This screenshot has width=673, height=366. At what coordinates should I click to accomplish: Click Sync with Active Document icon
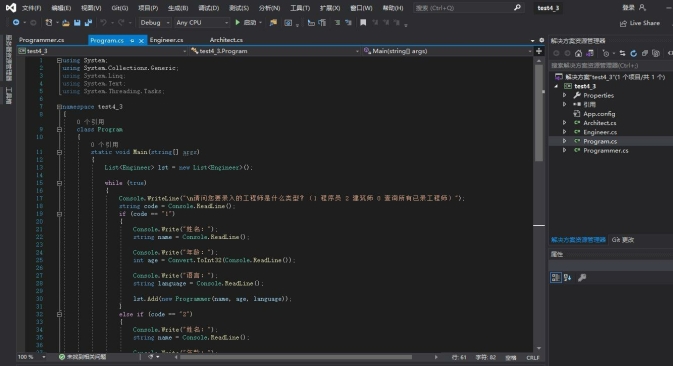622,53
